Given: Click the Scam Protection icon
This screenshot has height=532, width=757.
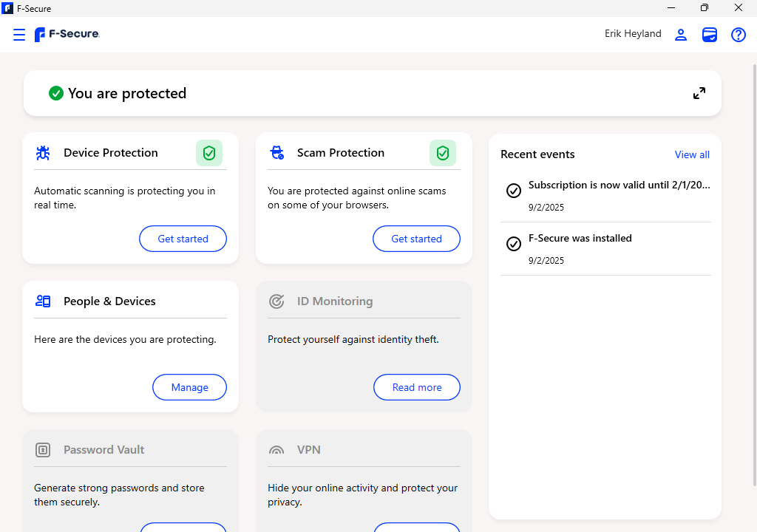Looking at the screenshot, I should pyautogui.click(x=276, y=153).
